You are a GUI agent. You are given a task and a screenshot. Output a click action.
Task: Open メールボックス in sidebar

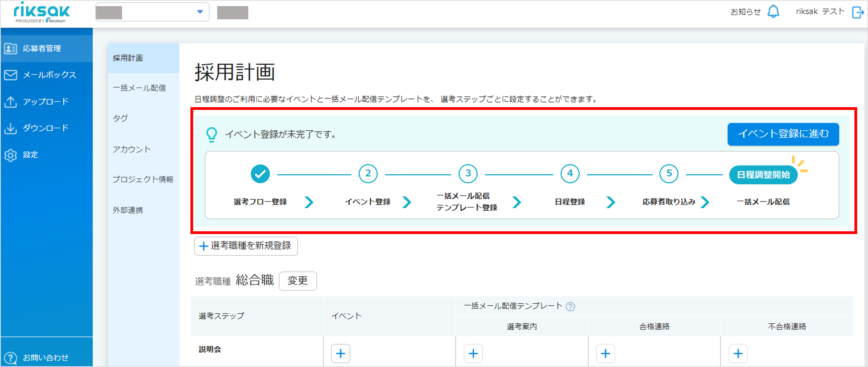[46, 75]
